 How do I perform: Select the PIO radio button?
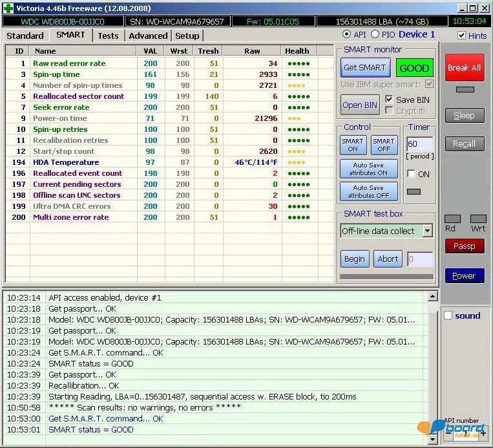click(x=375, y=34)
